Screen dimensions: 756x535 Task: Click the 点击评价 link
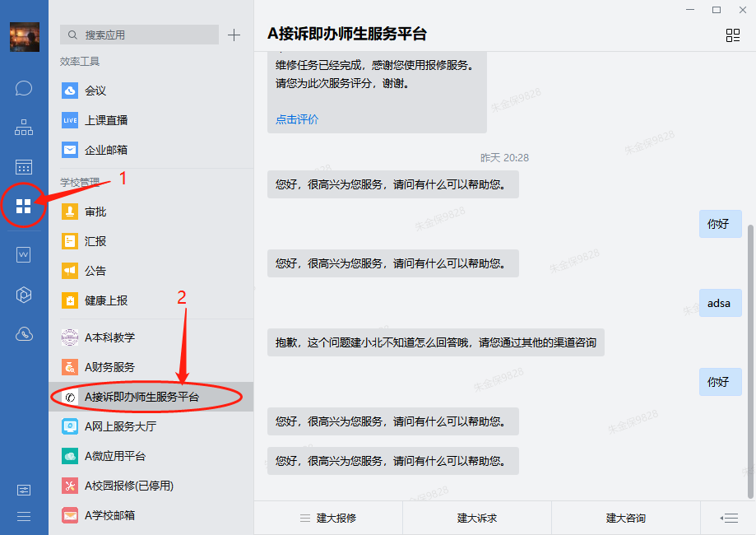297,119
